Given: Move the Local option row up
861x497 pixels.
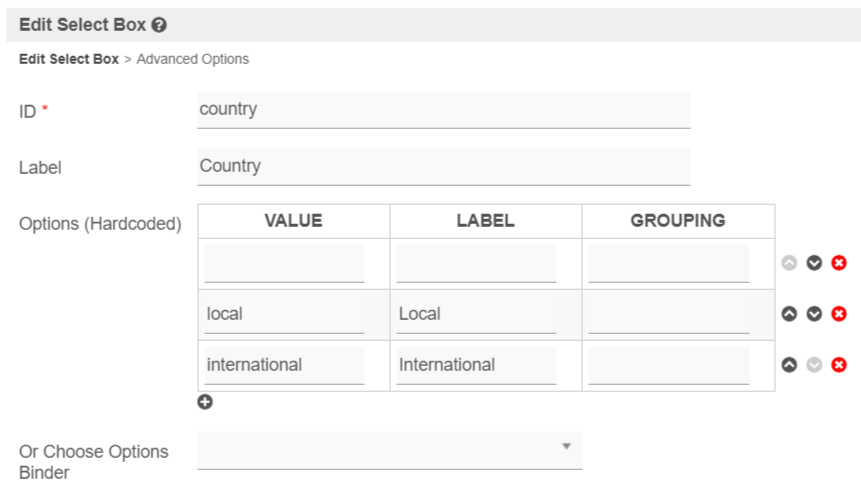Looking at the screenshot, I should [x=789, y=314].
